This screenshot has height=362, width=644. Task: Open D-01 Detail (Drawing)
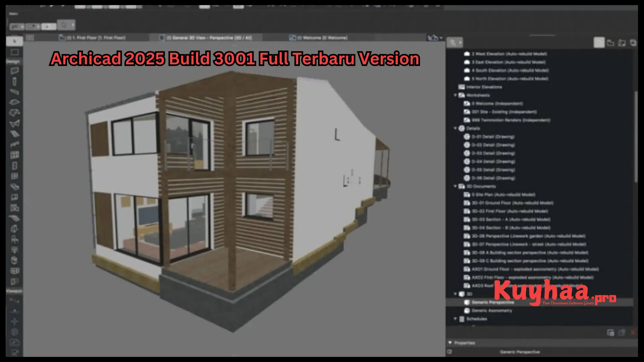[x=489, y=137]
